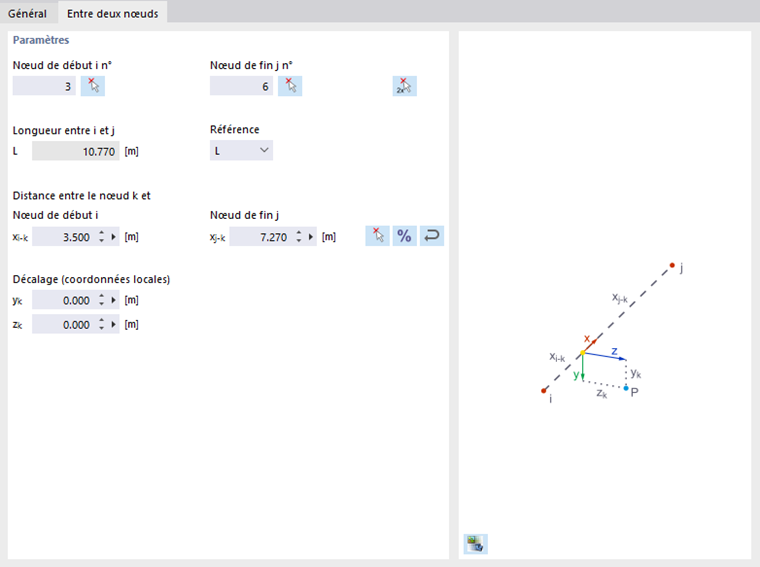
Task: Click node j in the diagram
Action: 672,265
